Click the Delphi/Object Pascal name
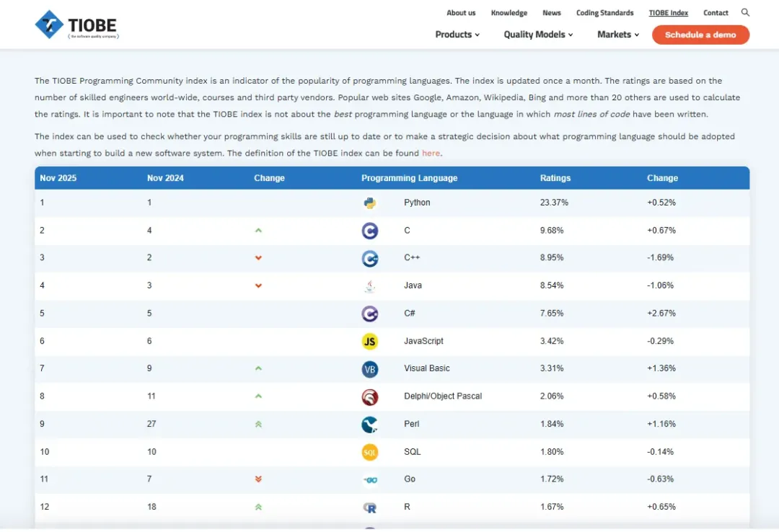This screenshot has height=532, width=779. (443, 396)
